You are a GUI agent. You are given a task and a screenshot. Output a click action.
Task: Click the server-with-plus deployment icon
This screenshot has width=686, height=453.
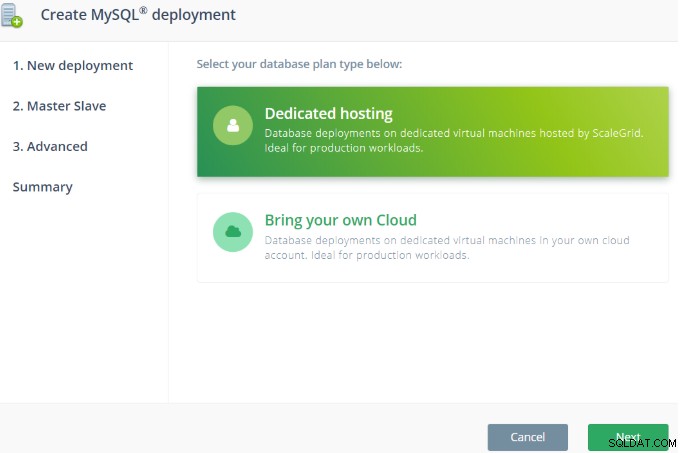click(11, 15)
